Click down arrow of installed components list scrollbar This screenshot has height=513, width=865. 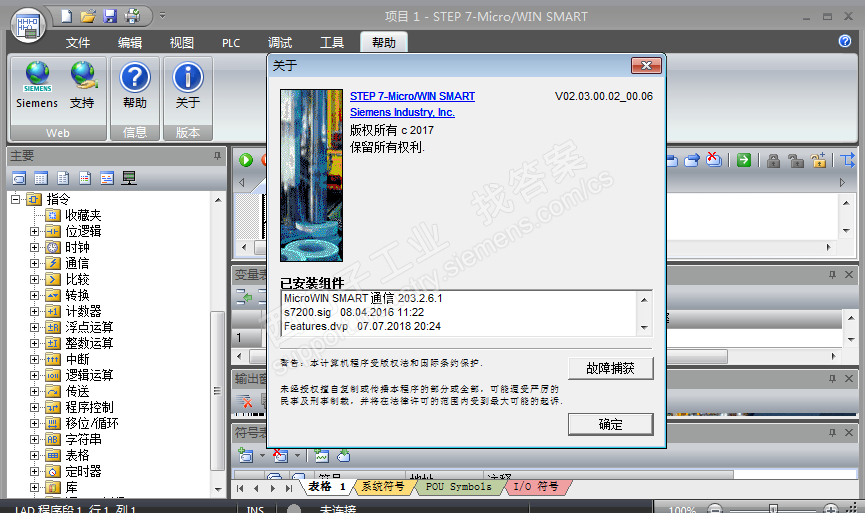tap(644, 328)
